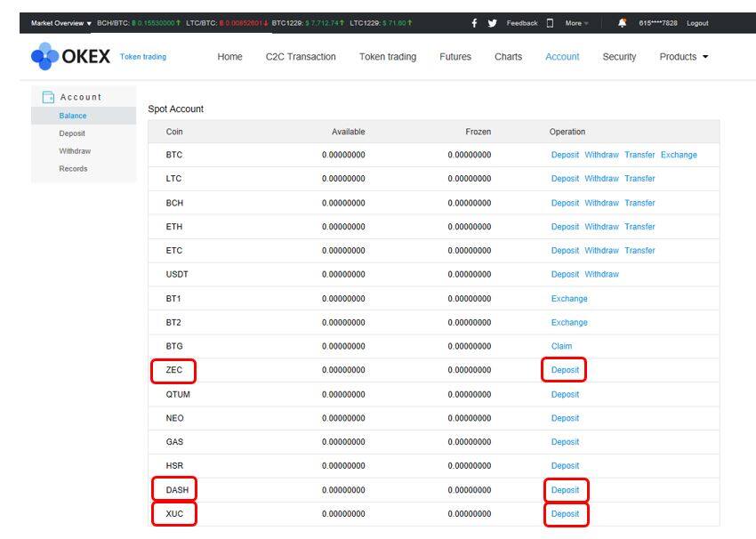Open the Futures menu item
756x539 pixels.
click(x=455, y=57)
